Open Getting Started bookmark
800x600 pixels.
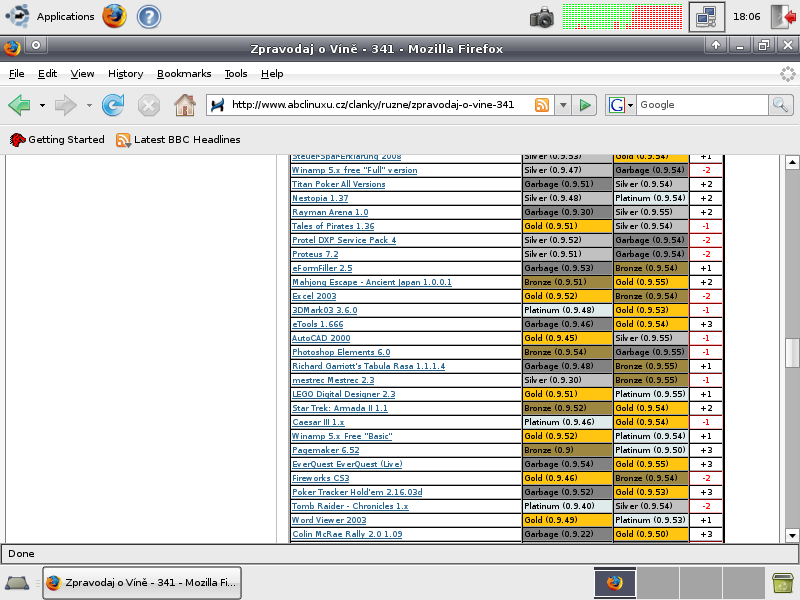pos(57,139)
